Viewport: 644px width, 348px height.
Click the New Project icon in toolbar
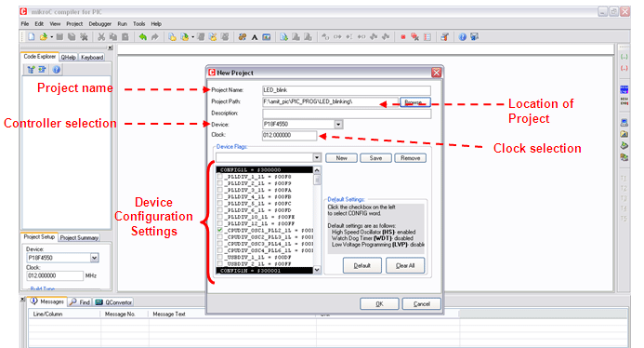tap(172, 36)
